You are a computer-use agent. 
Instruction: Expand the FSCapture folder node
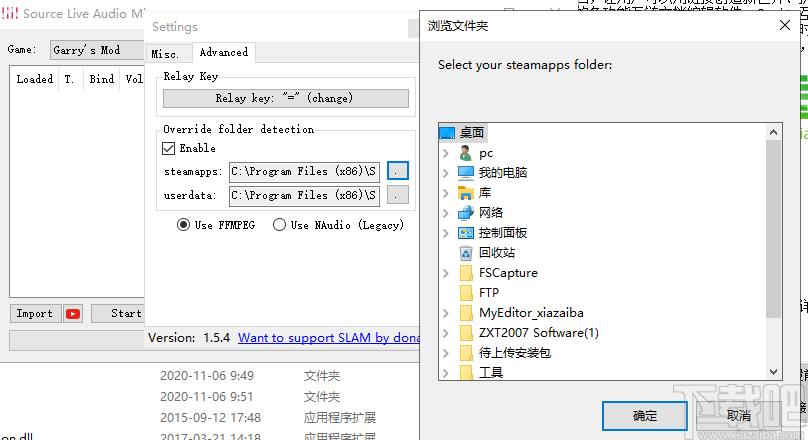446,273
